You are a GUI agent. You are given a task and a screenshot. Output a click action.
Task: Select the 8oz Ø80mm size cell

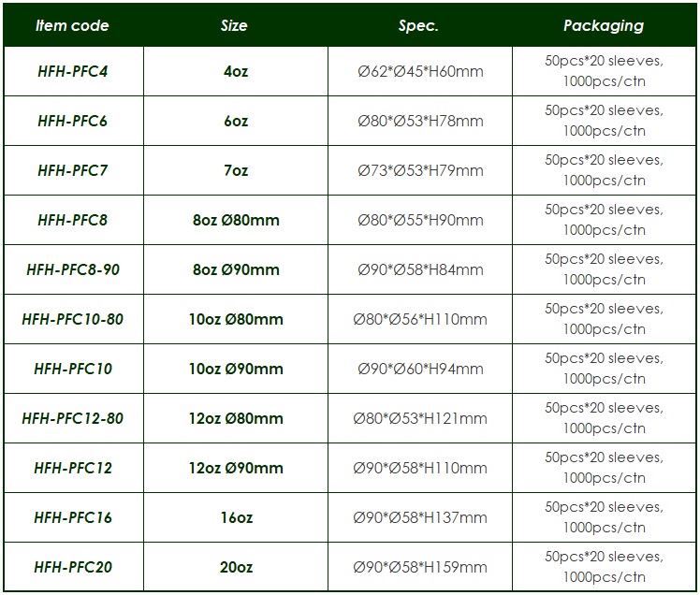coord(235,220)
